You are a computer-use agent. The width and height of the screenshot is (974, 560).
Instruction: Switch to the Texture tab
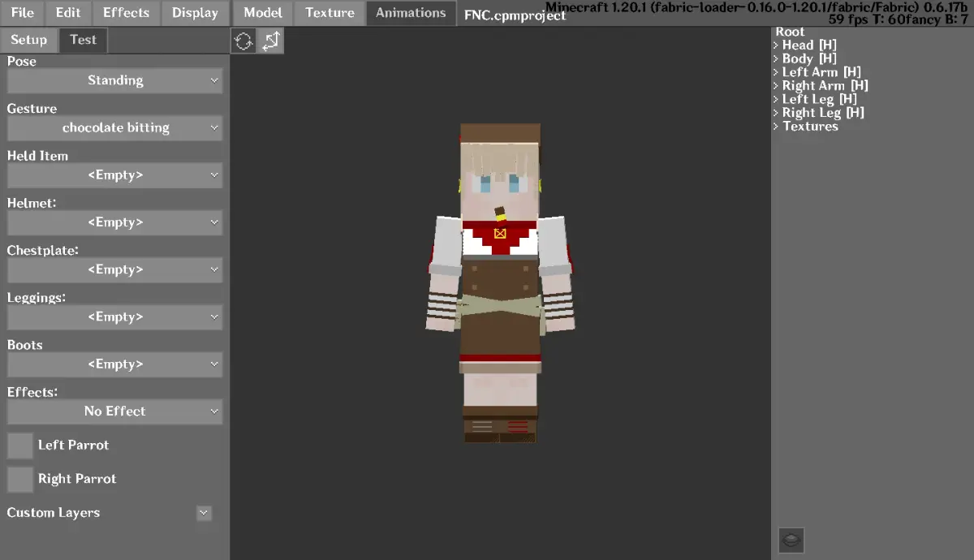tap(330, 13)
